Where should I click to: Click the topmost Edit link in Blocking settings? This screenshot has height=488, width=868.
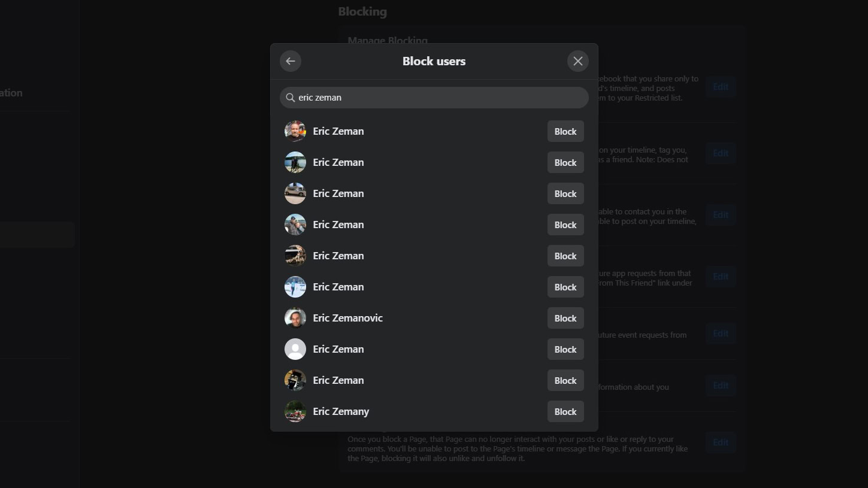tap(720, 87)
